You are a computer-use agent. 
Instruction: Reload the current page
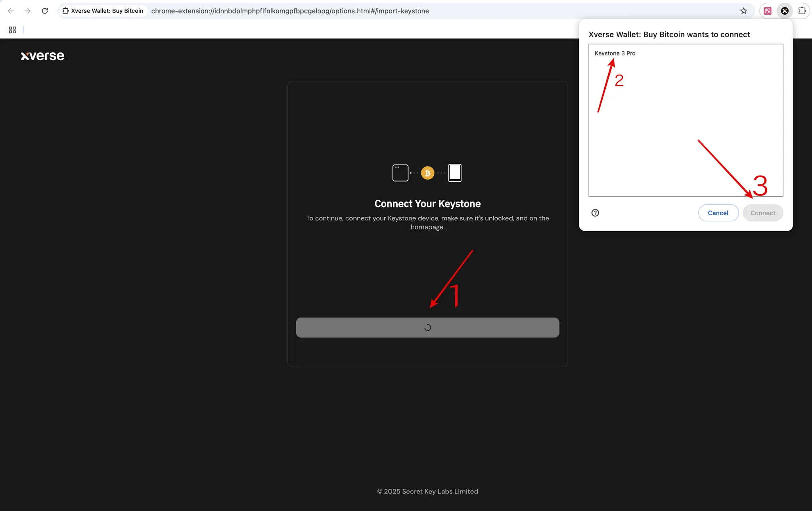[x=45, y=11]
